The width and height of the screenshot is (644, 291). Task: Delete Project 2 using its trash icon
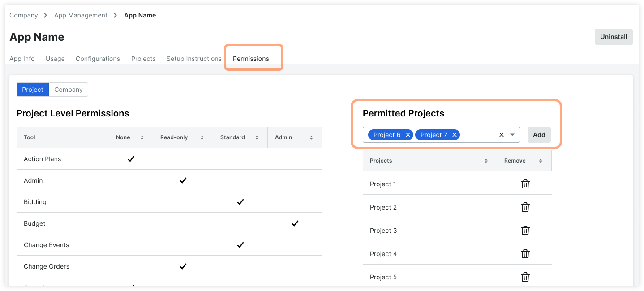(525, 207)
